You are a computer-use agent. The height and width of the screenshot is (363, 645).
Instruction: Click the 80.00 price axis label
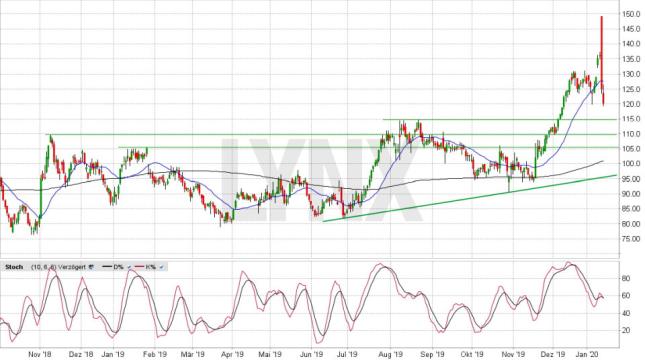coord(630,224)
